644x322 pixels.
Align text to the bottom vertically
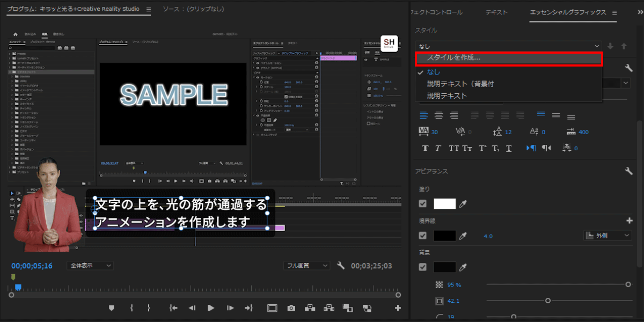coord(571,116)
